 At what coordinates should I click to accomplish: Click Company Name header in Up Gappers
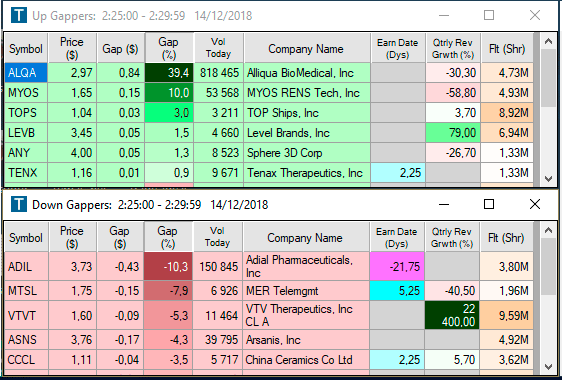pos(306,48)
